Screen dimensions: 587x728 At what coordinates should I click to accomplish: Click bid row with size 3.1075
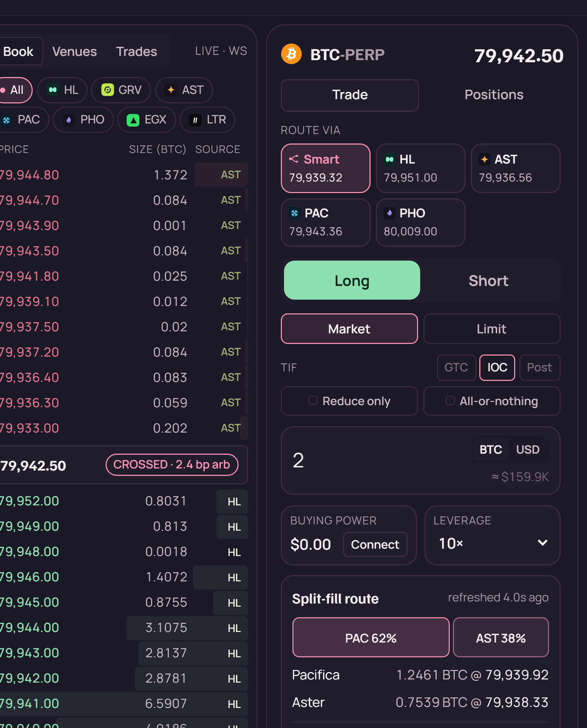123,628
